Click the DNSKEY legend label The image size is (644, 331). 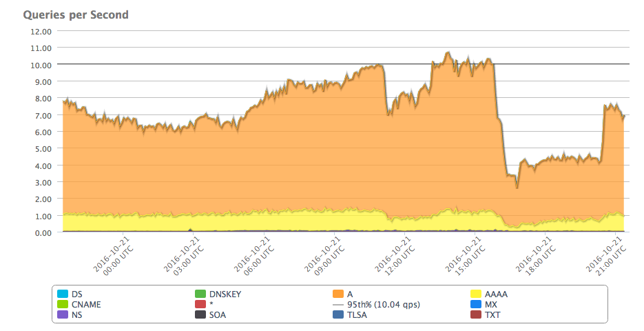[225, 294]
